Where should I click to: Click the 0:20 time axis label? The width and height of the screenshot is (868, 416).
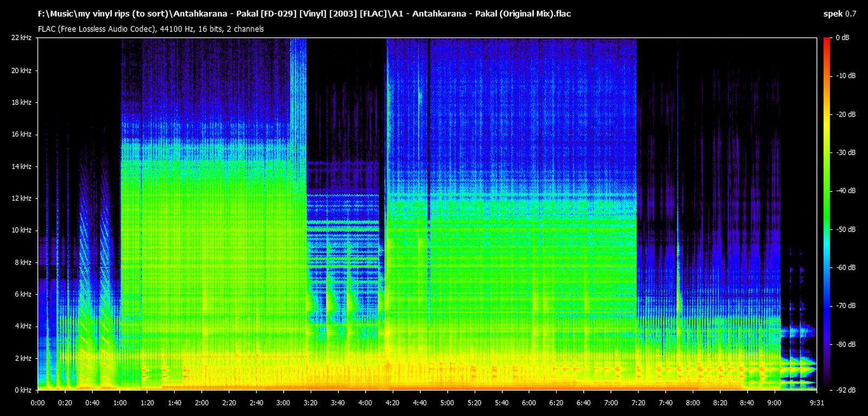click(x=65, y=403)
